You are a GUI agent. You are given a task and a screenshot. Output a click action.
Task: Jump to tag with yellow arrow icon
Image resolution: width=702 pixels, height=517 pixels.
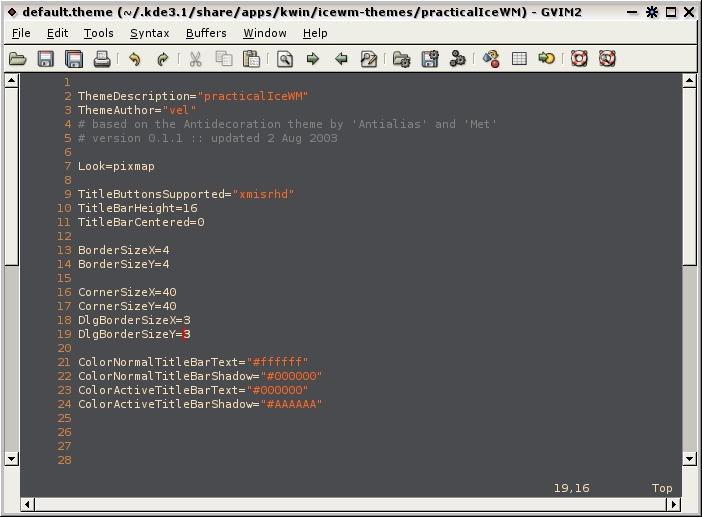547,59
